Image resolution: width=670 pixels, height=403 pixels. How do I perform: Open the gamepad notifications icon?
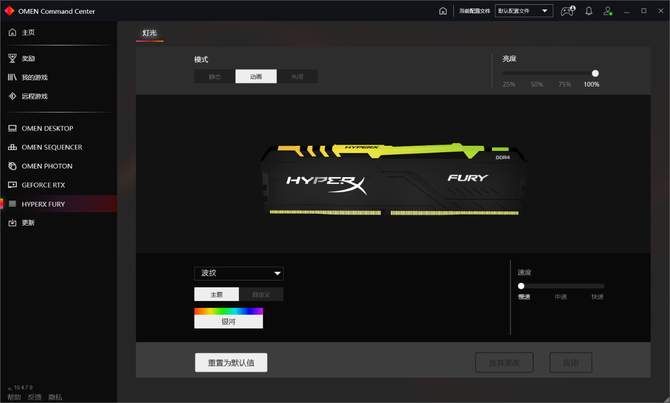567,11
